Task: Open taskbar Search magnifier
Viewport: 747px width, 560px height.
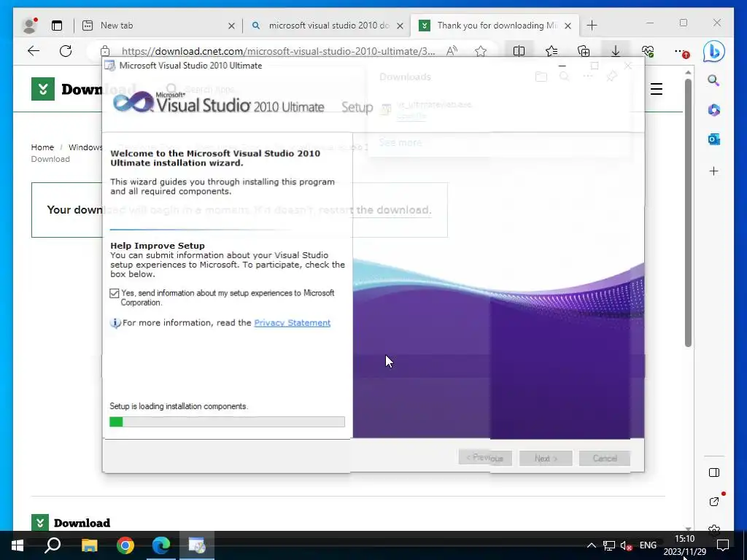Action: point(53,545)
